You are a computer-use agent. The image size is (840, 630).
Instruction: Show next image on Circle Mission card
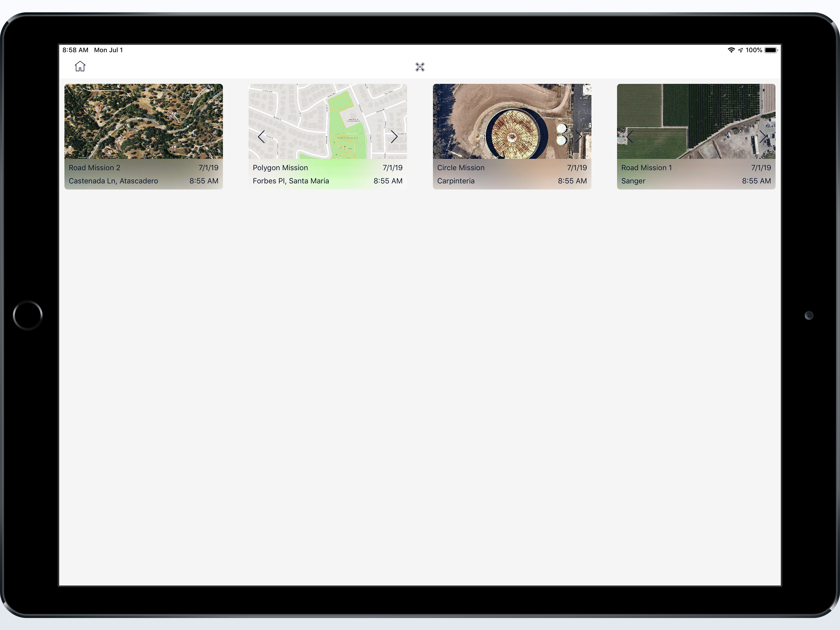coord(578,137)
